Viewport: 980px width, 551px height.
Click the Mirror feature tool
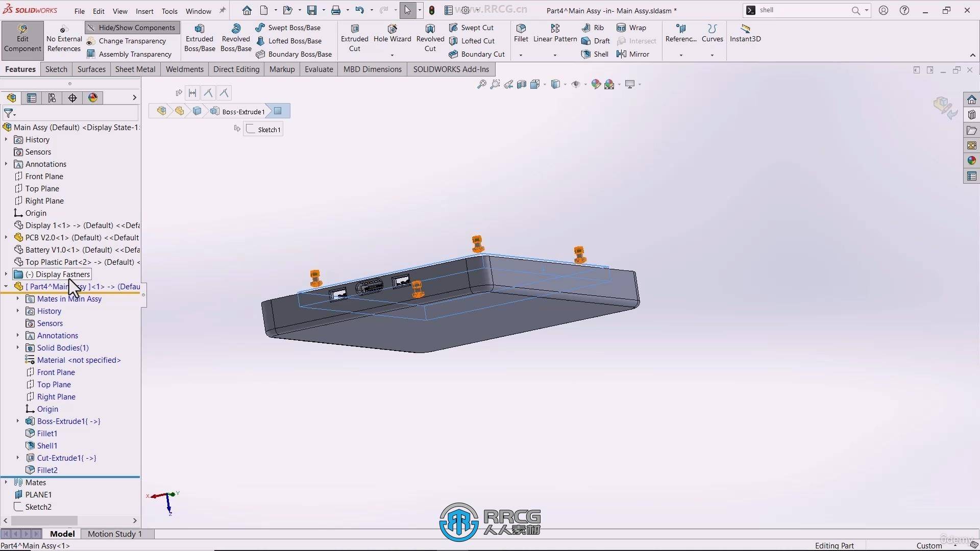(x=633, y=54)
